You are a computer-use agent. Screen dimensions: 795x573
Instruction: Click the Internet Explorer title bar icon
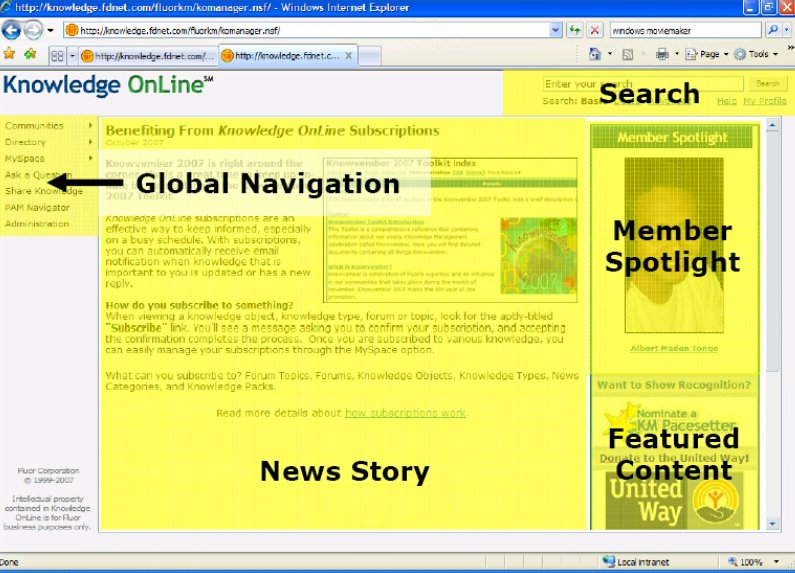(x=7, y=7)
